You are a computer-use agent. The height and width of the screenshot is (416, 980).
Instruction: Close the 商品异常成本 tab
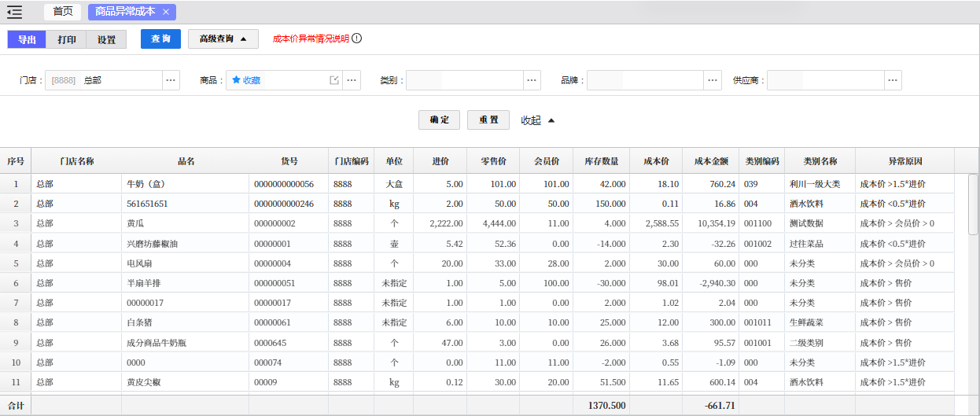pos(166,12)
